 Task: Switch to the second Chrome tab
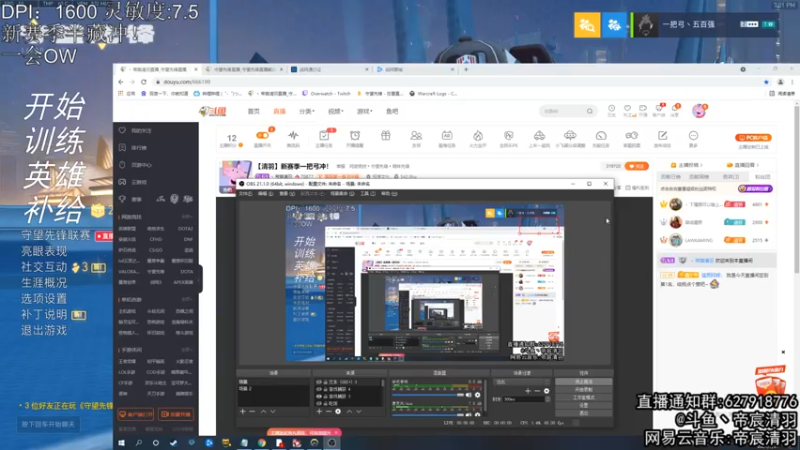click(x=245, y=69)
